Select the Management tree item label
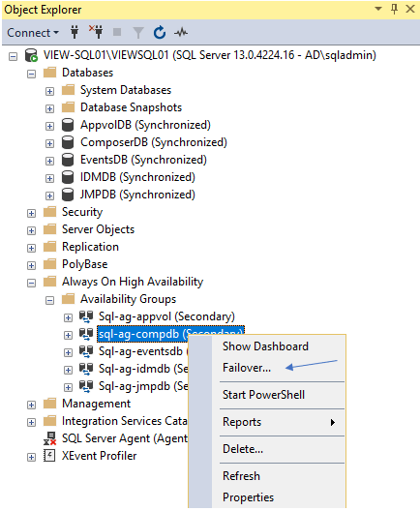 point(96,404)
